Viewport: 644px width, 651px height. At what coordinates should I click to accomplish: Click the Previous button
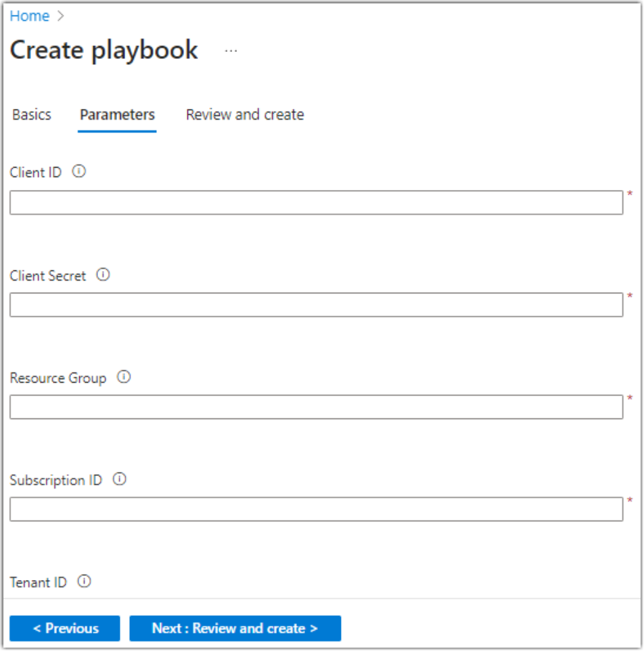pos(65,628)
